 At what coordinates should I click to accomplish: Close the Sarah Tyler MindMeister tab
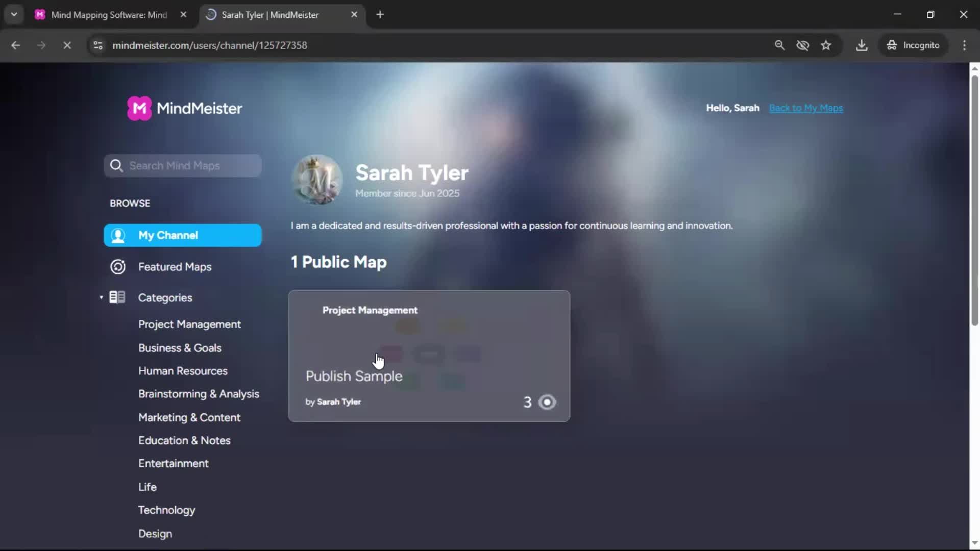tap(354, 15)
